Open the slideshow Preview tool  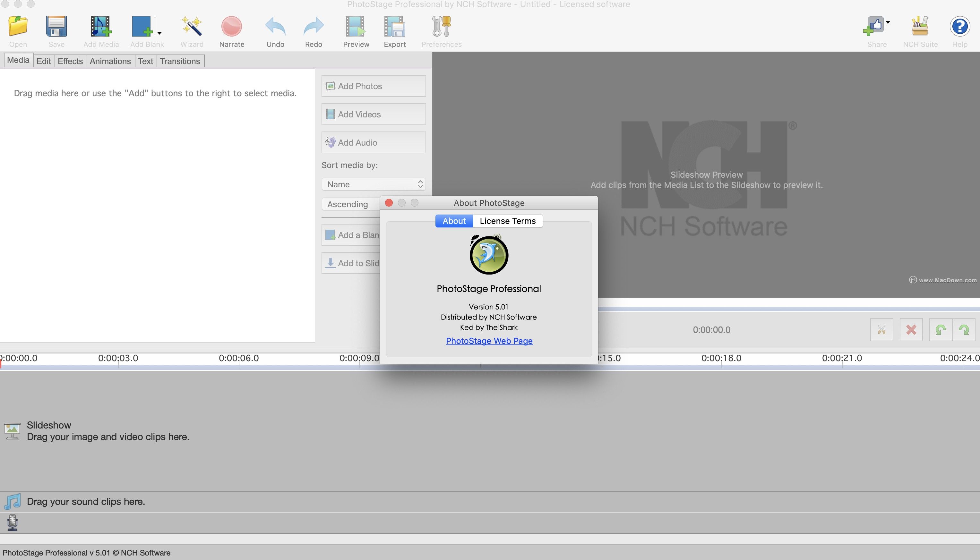(356, 26)
